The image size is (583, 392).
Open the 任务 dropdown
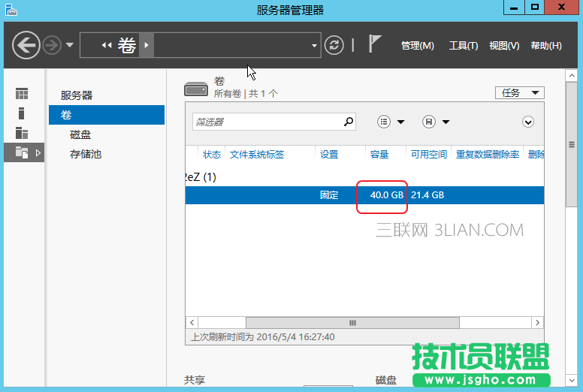click(519, 92)
